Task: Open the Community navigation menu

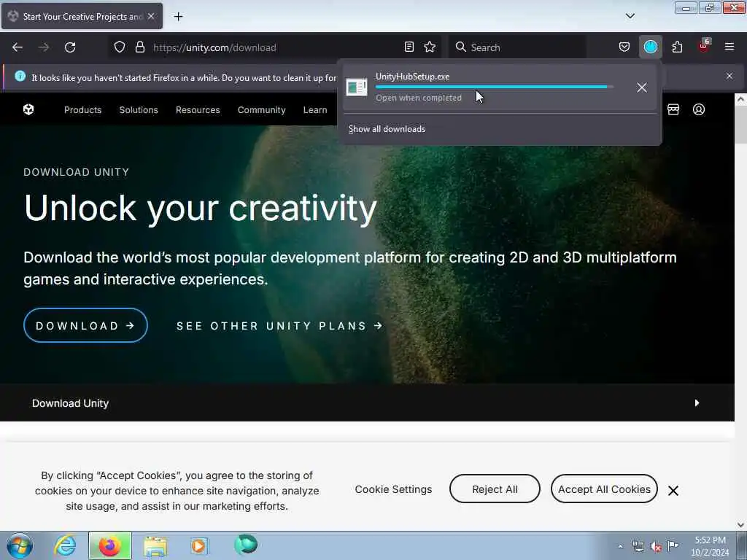Action: tap(262, 110)
